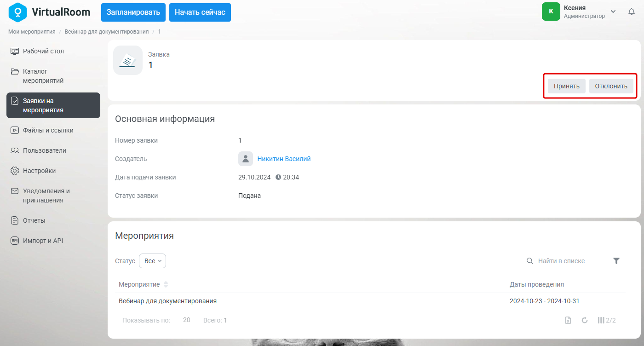644x346 pixels.
Task: Click the Никитин Василий avatar icon
Action: [246, 159]
